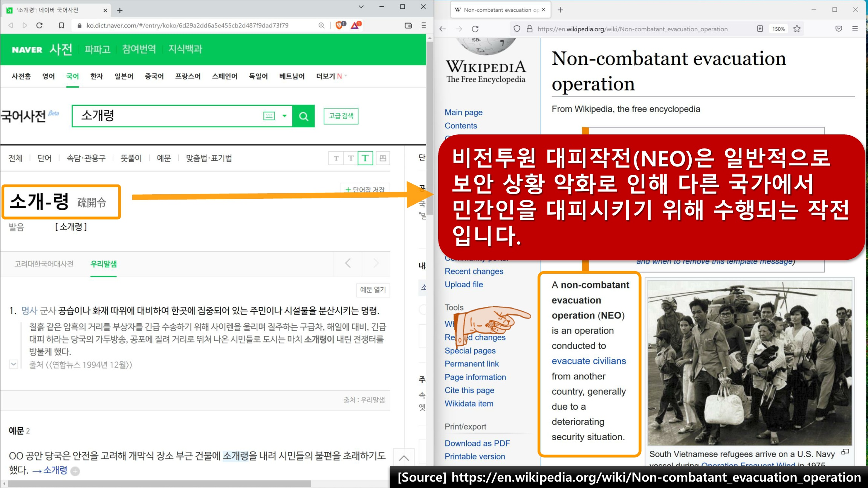868x488 pixels.
Task: Open the Firefox application menu
Action: (855, 29)
